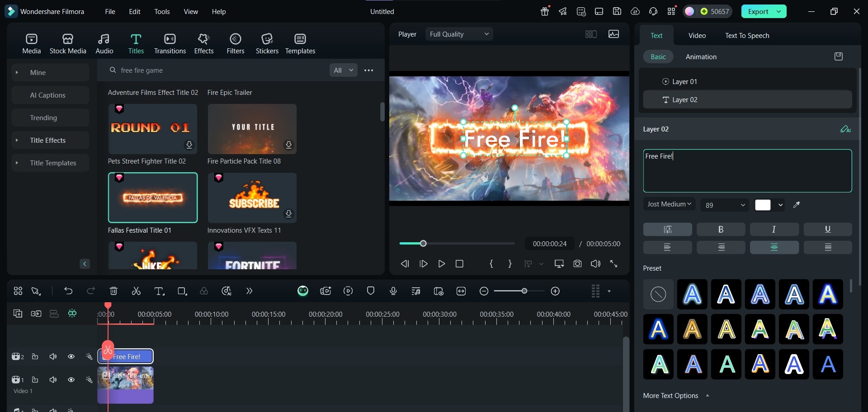Open AI text tool for Layer 02
Viewport: 868px width, 412px height.
tap(845, 129)
